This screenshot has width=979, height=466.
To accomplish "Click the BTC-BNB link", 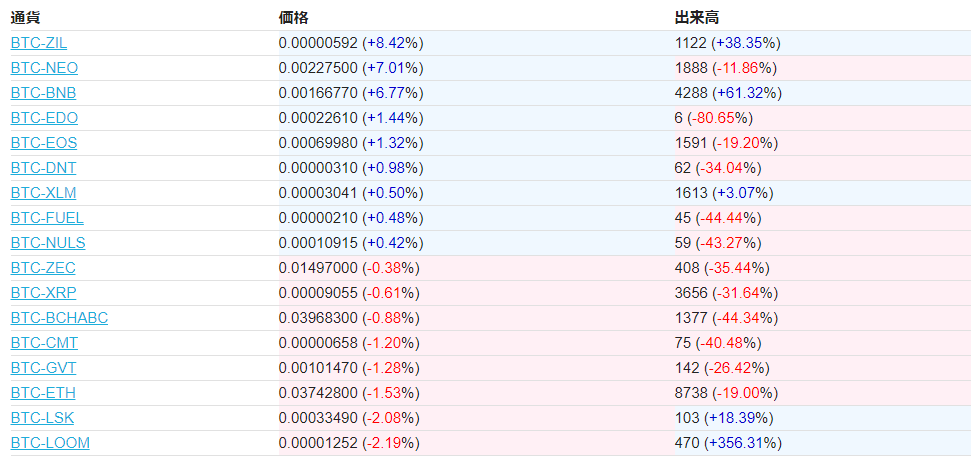I will tap(43, 93).
